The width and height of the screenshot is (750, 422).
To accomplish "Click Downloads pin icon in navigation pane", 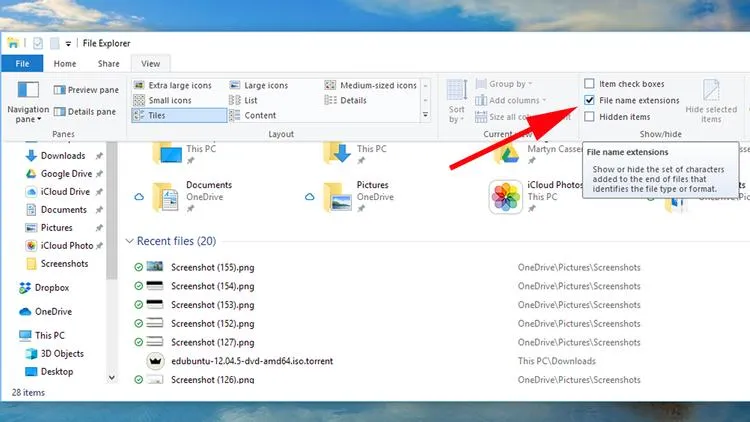I will (x=99, y=155).
